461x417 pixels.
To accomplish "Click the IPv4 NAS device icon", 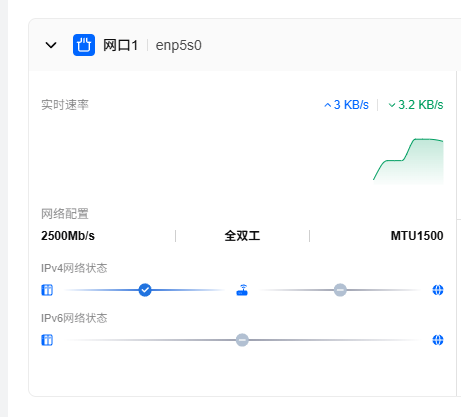I will point(47,290).
